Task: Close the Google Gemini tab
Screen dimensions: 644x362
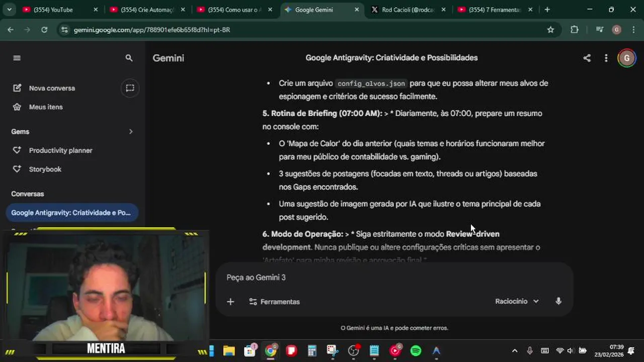Action: [357, 10]
